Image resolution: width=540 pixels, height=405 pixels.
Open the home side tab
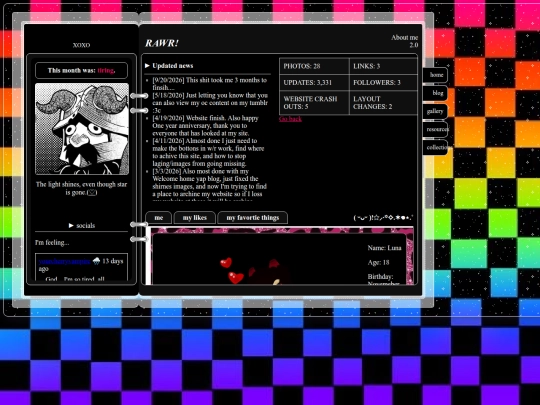(x=436, y=75)
